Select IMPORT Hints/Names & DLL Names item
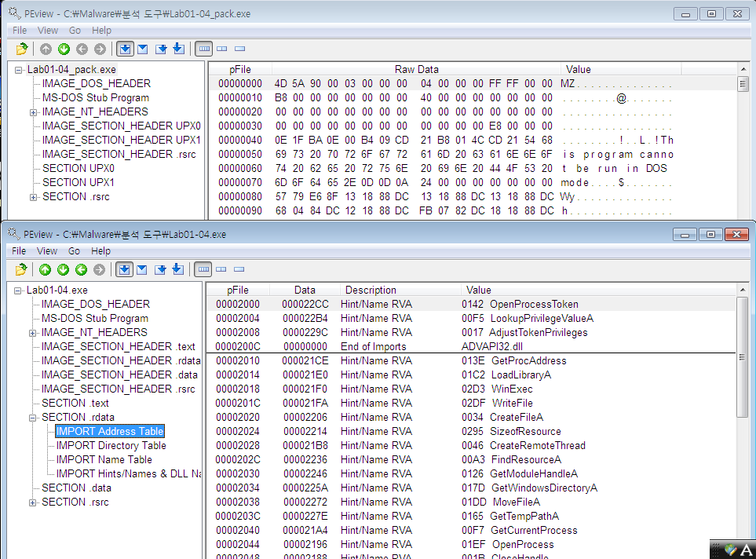The width and height of the screenshot is (756, 559). click(x=129, y=473)
